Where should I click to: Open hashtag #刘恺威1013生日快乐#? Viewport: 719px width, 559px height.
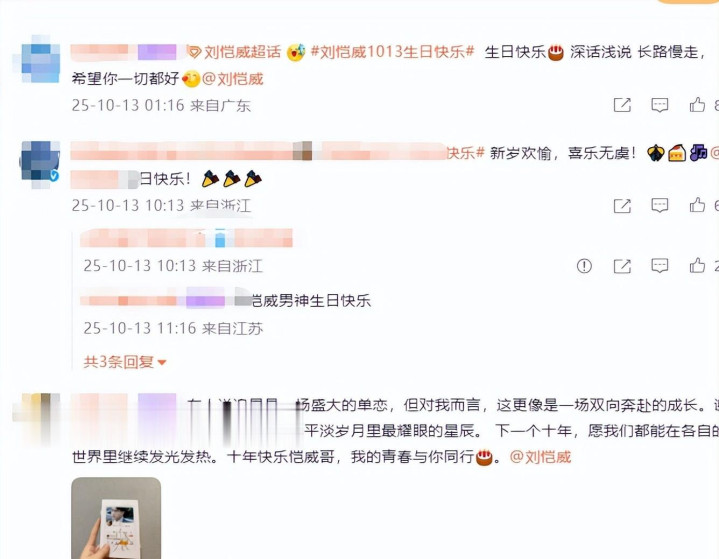pyautogui.click(x=392, y=52)
